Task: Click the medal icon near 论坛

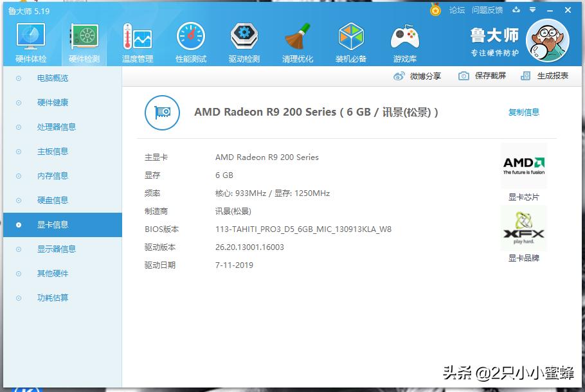Action: click(435, 10)
